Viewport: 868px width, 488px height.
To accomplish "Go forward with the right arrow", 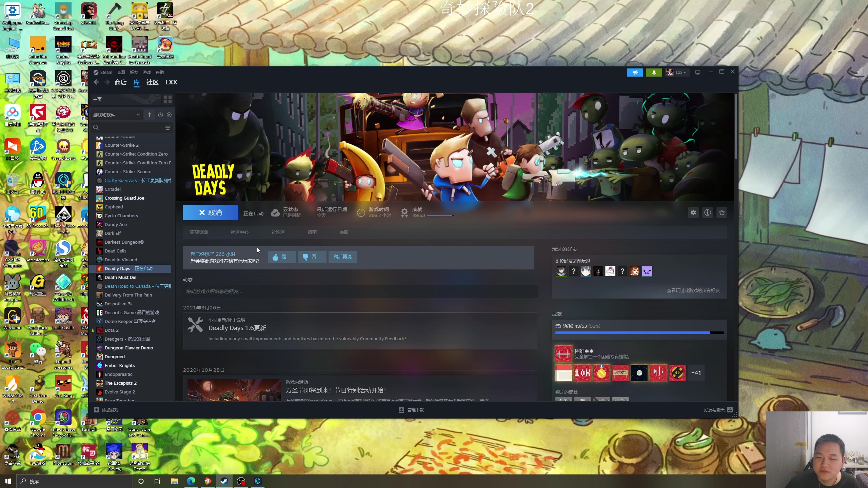I will 107,82.
